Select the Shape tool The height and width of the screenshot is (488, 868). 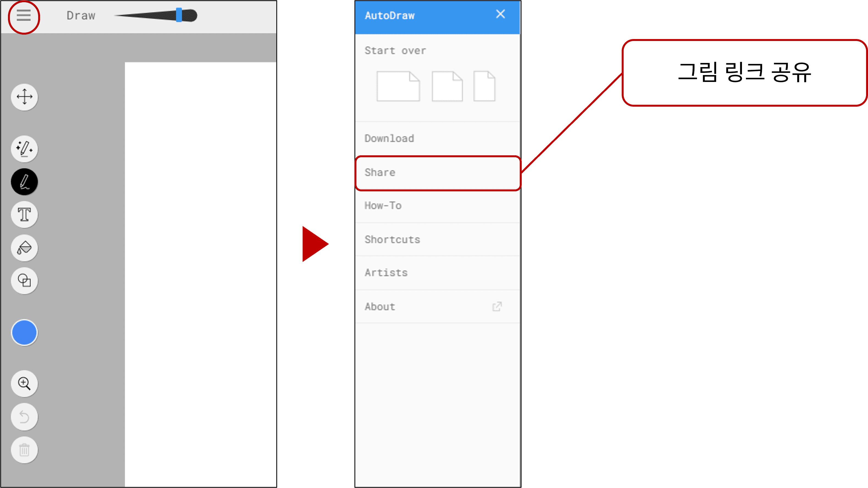point(24,280)
